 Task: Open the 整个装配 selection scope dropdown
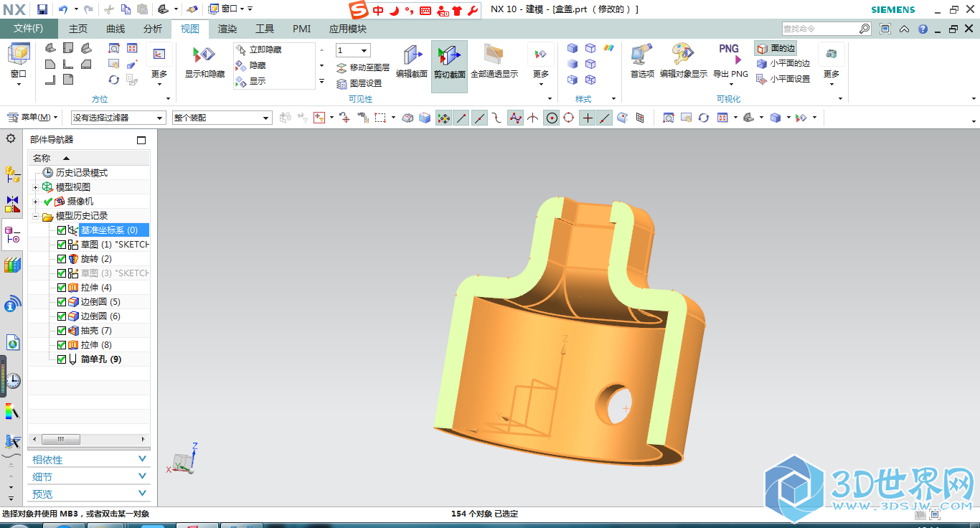coord(222,118)
